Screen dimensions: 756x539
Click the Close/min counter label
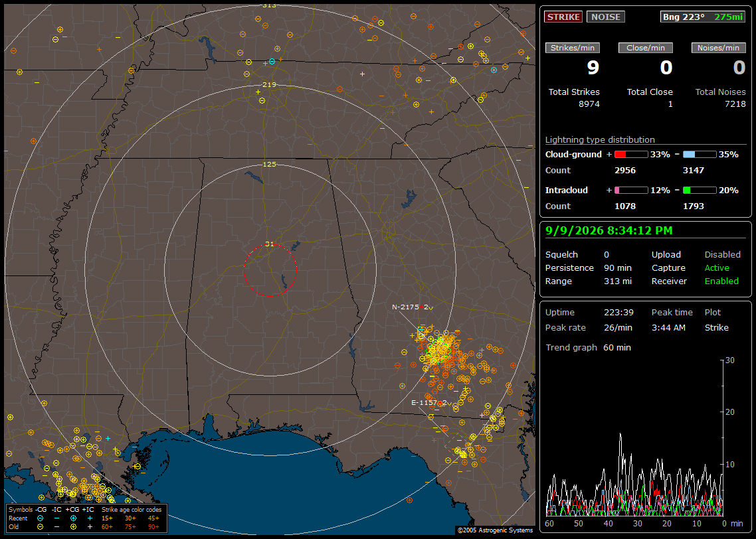[646, 48]
